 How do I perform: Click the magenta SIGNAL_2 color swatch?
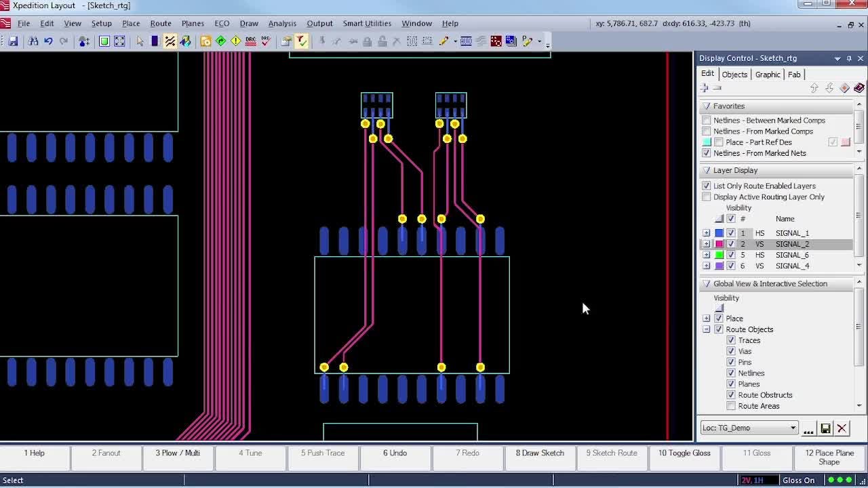point(719,244)
